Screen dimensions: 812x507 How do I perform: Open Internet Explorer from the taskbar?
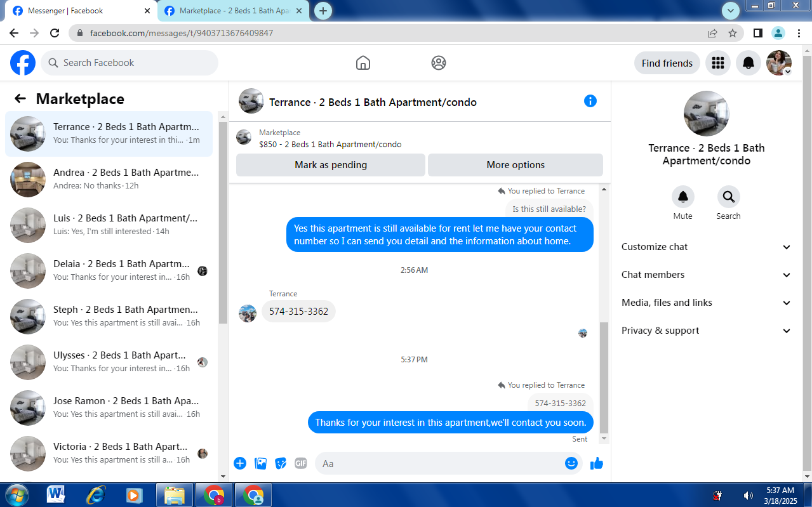[x=96, y=495]
